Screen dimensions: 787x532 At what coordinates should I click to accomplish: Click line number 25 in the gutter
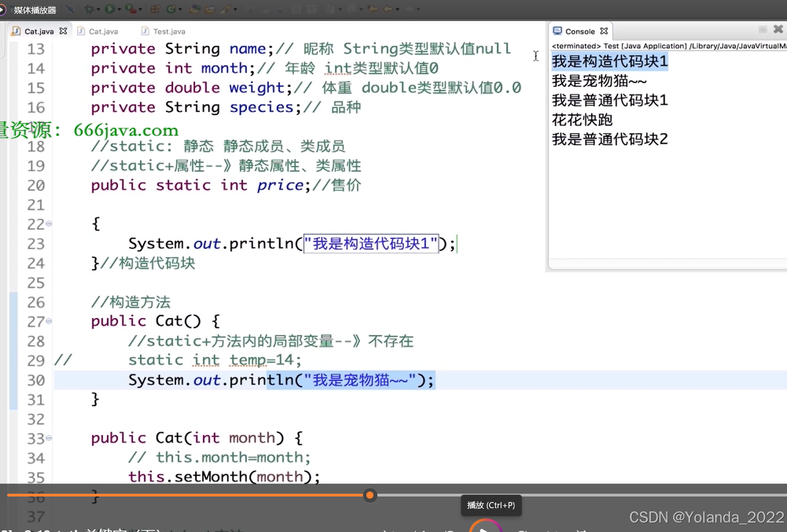[x=36, y=282]
